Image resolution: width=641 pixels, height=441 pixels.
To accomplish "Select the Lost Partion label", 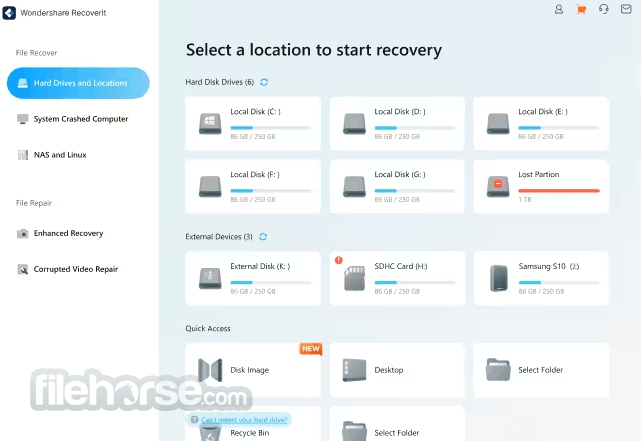I will pos(538,175).
